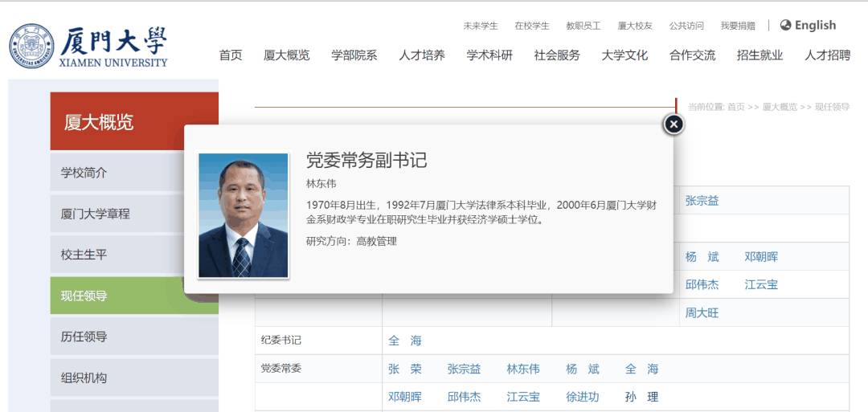Viewport: 868px width, 412px height.
Task: Click the 厦大校友 top link
Action: click(635, 26)
